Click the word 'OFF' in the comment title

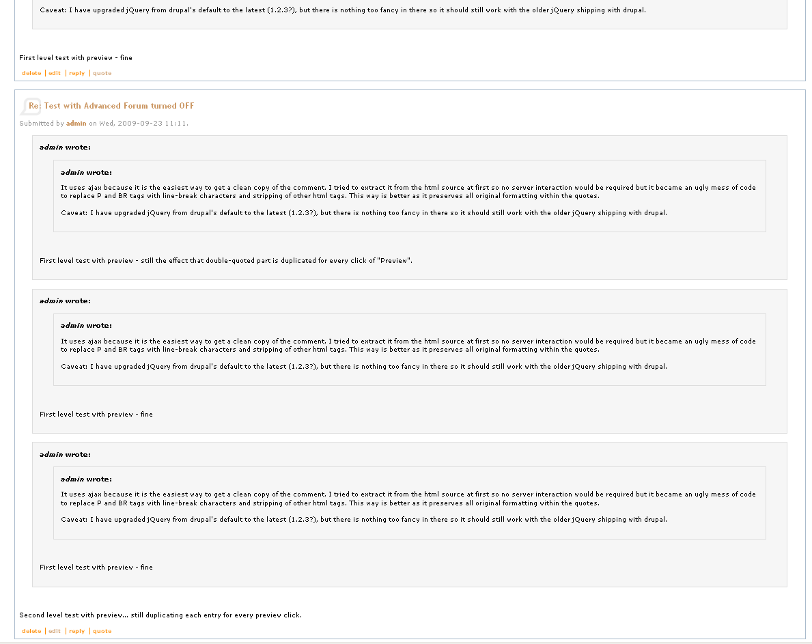pyautogui.click(x=186, y=106)
